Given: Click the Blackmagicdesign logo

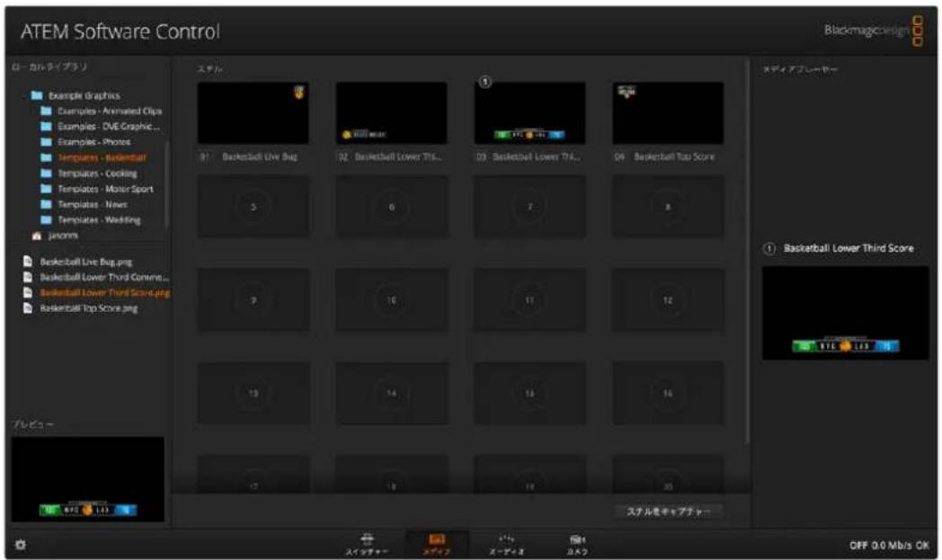Looking at the screenshot, I should pyautogui.click(x=874, y=31).
